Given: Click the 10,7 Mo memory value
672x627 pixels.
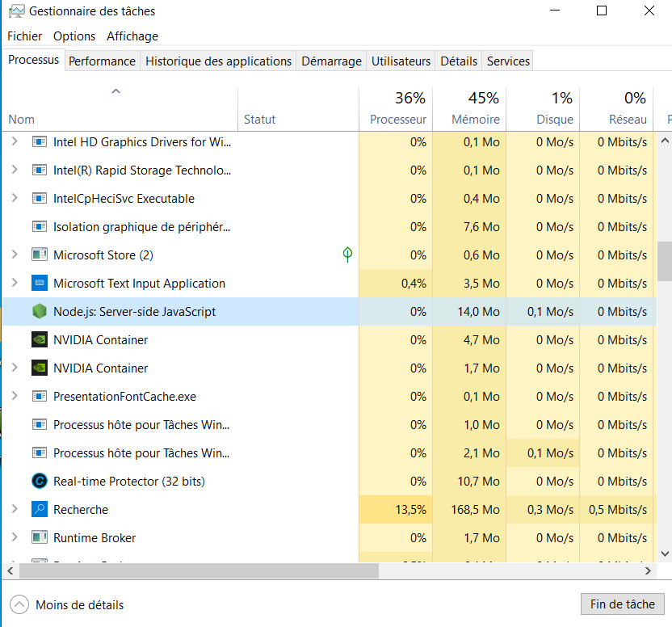Looking at the screenshot, I should [x=478, y=482].
